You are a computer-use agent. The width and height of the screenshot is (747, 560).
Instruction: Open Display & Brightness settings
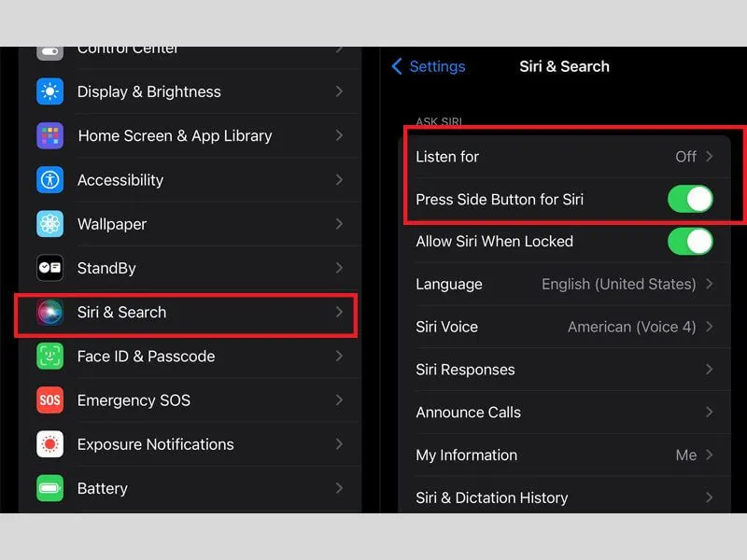[x=190, y=91]
